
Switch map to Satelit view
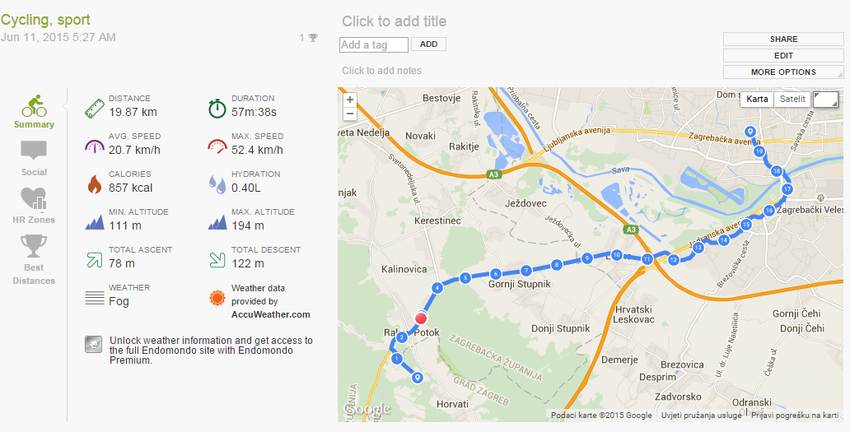tap(792, 99)
